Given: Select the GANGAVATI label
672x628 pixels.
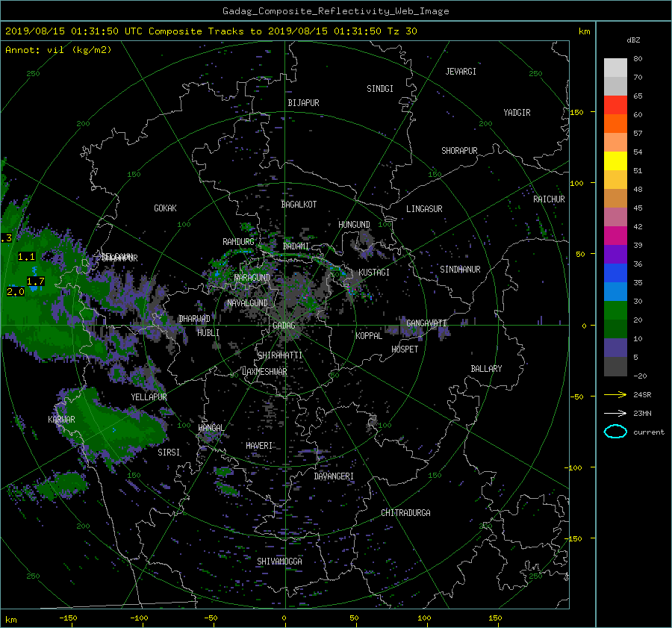Looking at the screenshot, I should (x=426, y=323).
